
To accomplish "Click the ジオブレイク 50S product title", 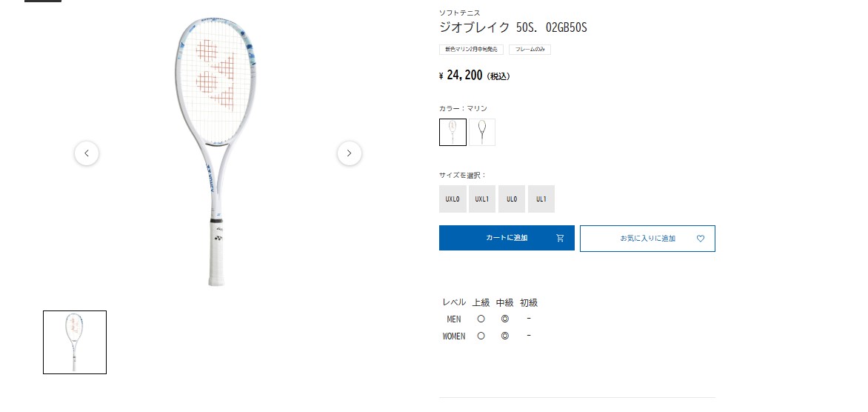I will (513, 27).
